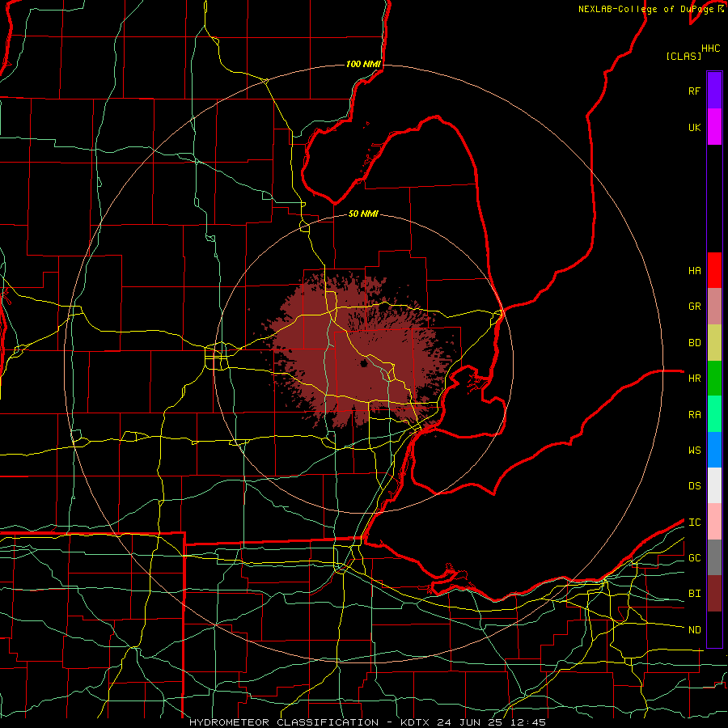Click the UK legend label

click(694, 127)
